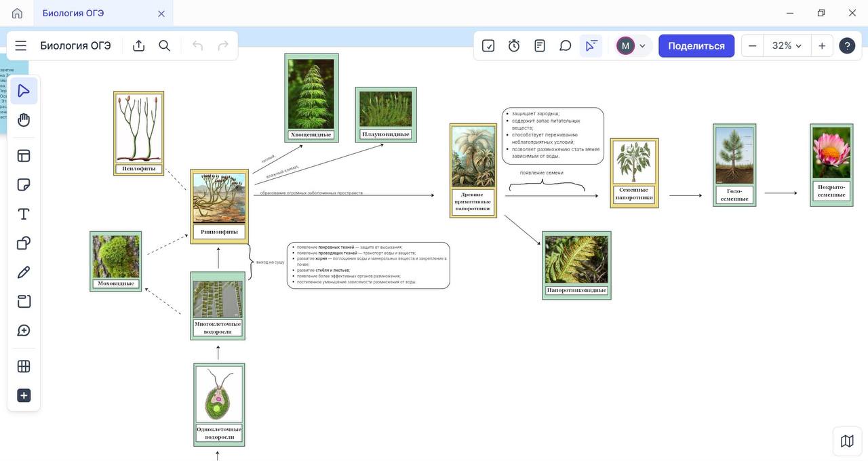Open the board search magnifier
The width and height of the screenshot is (868, 461).
tap(165, 45)
